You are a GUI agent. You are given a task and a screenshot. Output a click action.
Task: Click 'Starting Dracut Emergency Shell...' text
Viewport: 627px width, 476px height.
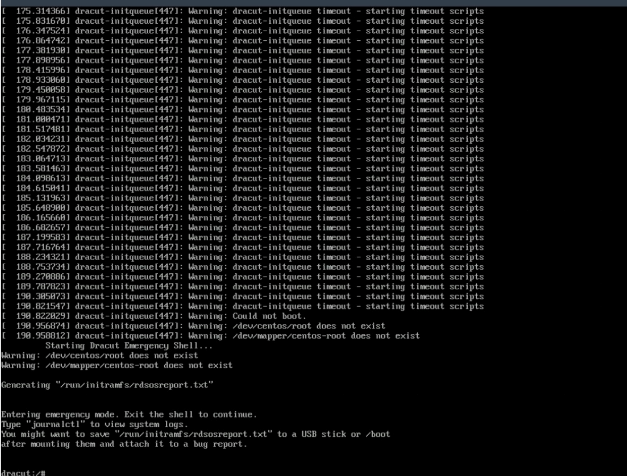coord(129,346)
